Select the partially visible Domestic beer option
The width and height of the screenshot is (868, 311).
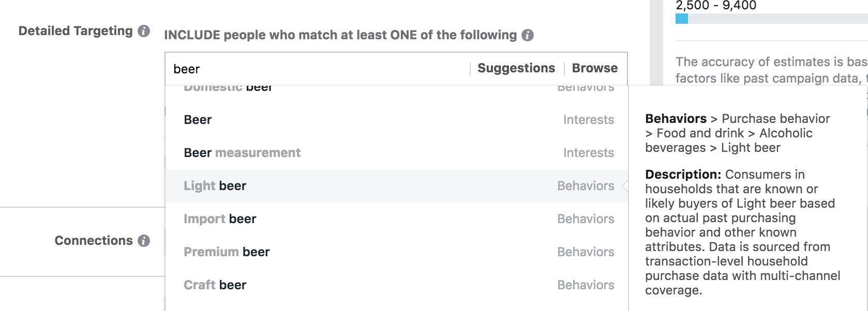[x=228, y=88]
